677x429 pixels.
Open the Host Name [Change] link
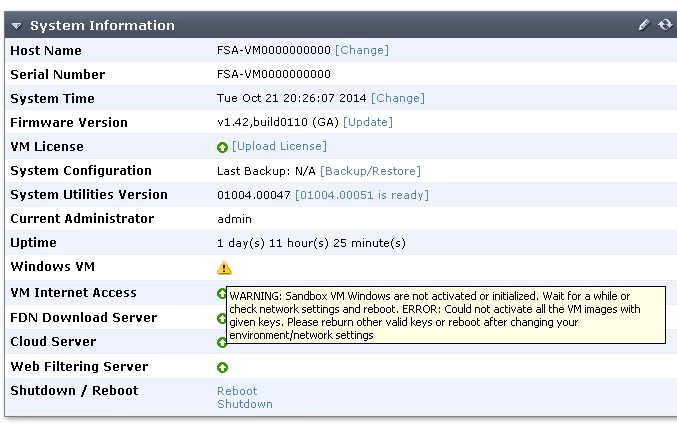tap(362, 50)
